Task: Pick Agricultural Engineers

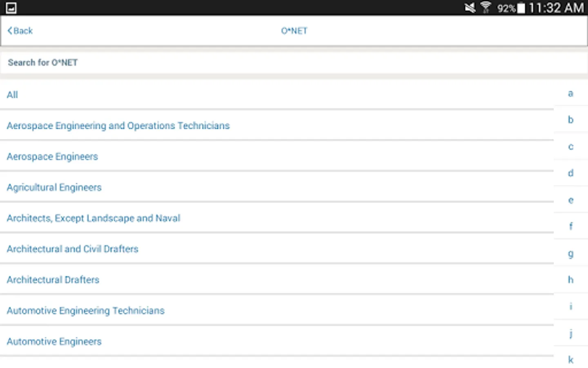Action: click(277, 187)
